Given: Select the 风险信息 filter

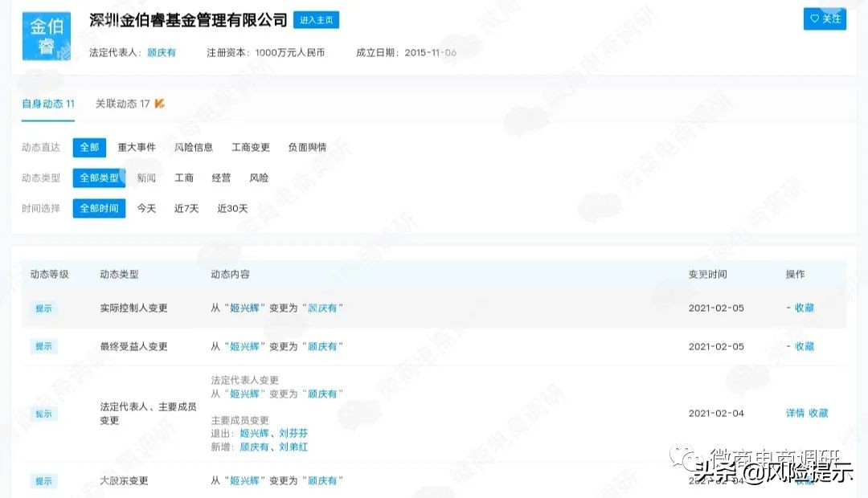Looking at the screenshot, I should coord(195,147).
